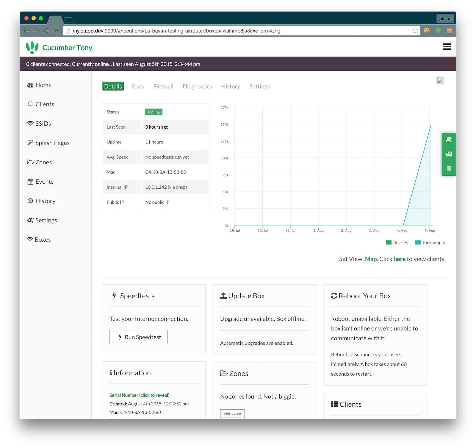Select the Stats tab
Viewport: 476px width, 448px height.
(x=137, y=86)
